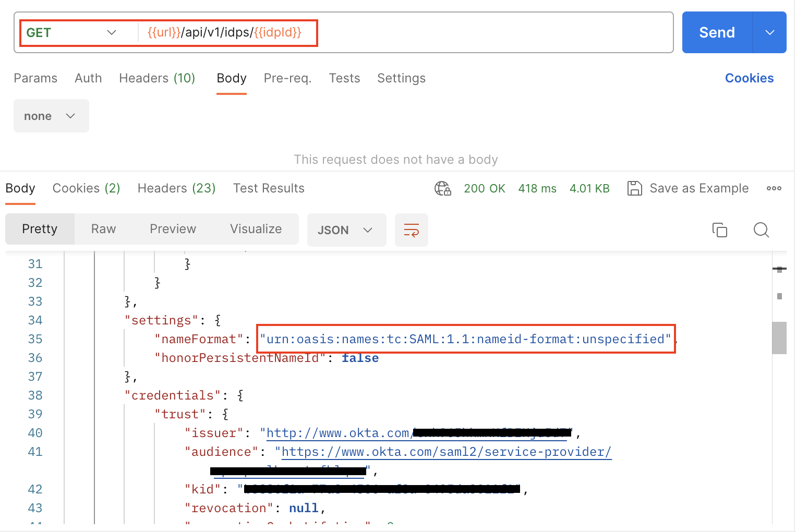Switch to the Tests tab
The image size is (796, 532).
pos(344,78)
